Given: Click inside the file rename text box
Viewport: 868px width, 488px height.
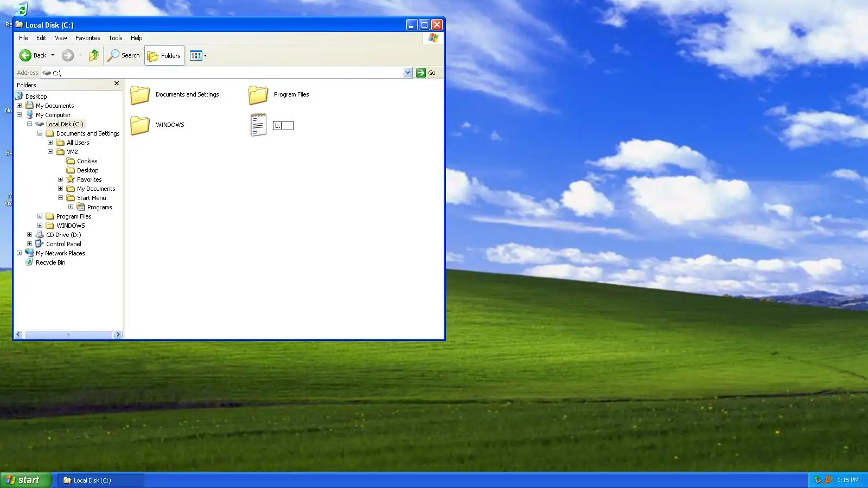Looking at the screenshot, I should point(283,125).
